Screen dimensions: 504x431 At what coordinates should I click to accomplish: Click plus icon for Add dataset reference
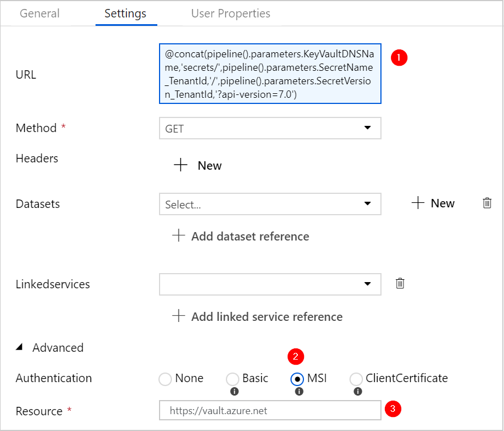coord(179,235)
